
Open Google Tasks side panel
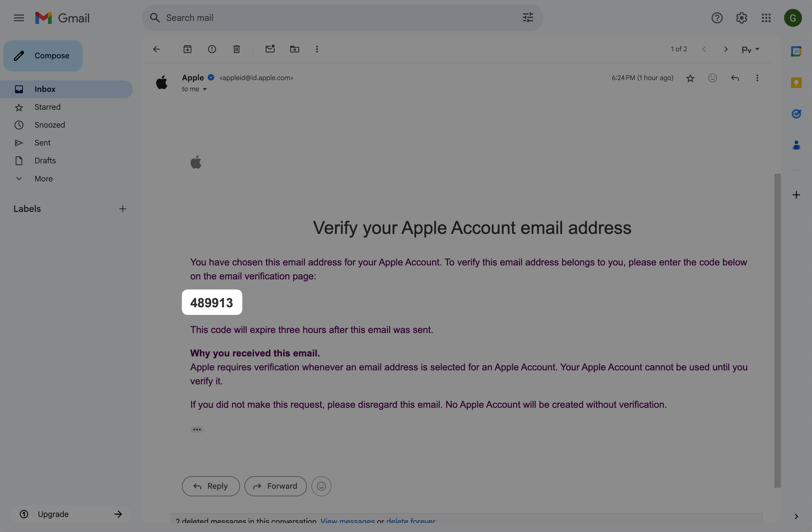point(796,114)
